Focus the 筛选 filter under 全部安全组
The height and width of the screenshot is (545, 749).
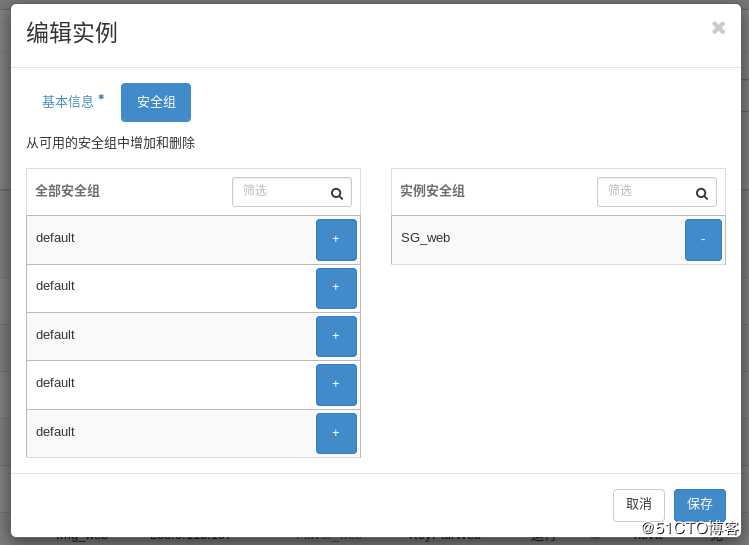tap(291, 192)
